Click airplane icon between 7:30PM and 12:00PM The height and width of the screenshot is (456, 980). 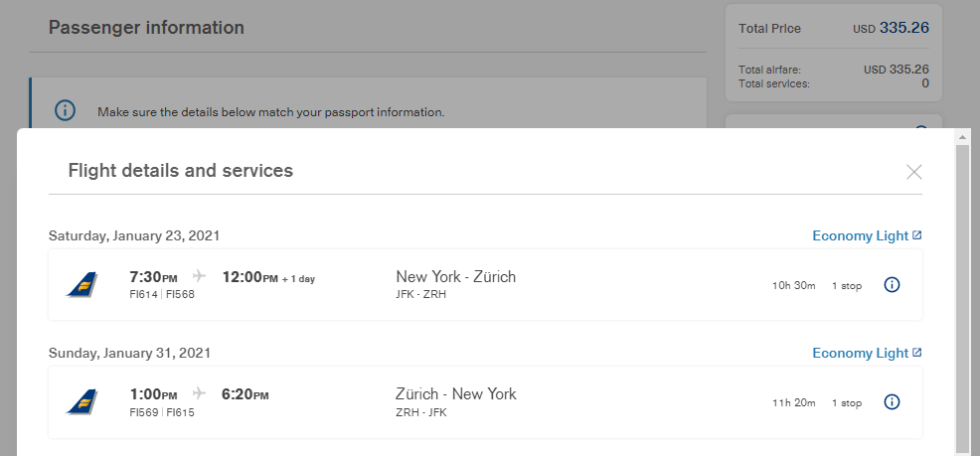pos(199,277)
